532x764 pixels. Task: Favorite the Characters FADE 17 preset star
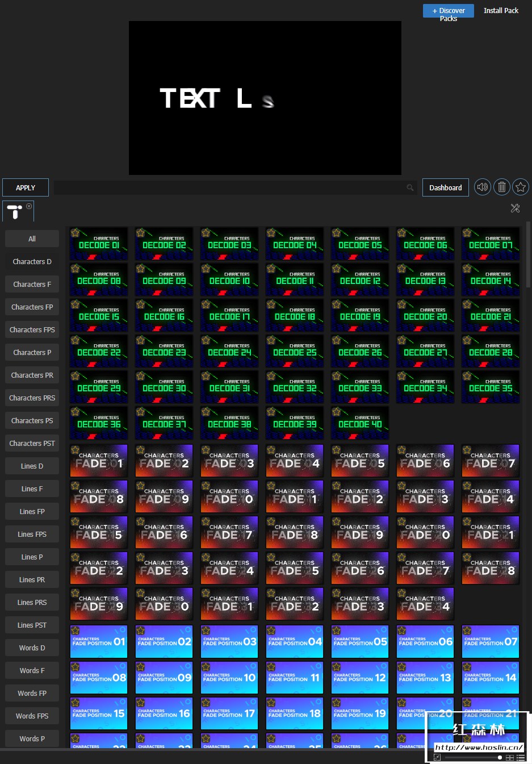pos(206,521)
